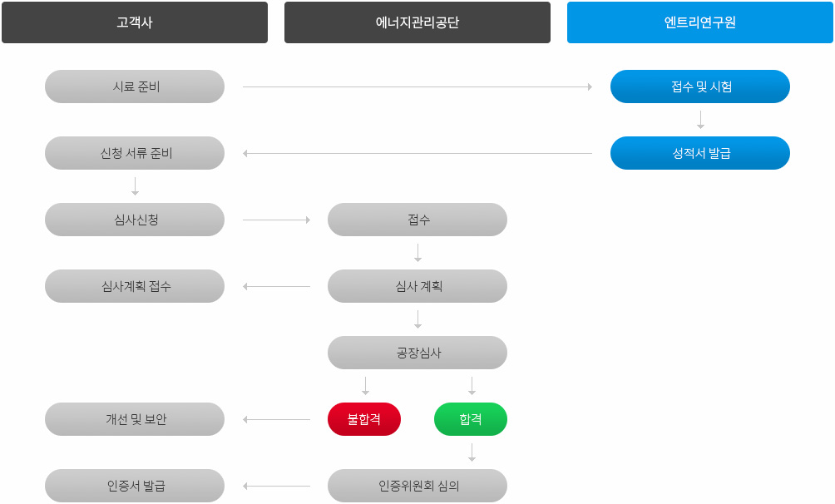Viewport: 835px width, 504px height.
Task: Click the 개선 및 보완 step
Action: click(x=135, y=419)
